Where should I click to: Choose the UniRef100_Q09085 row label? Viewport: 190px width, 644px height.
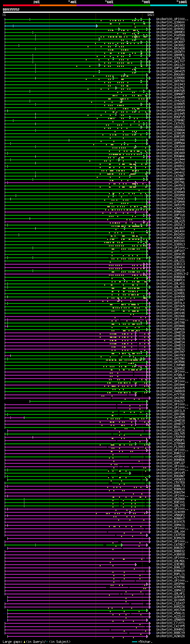[x=170, y=98]
